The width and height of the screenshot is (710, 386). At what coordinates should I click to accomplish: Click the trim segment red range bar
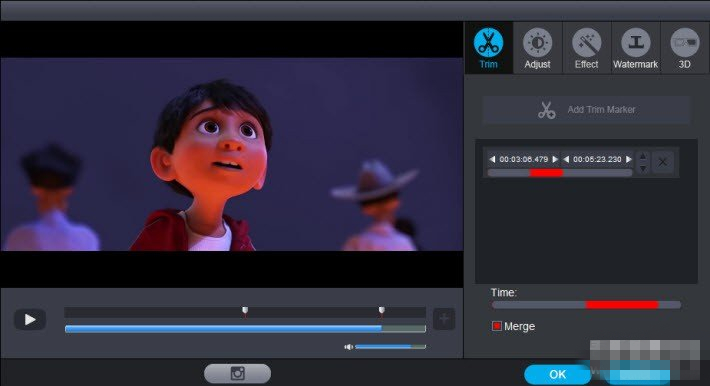click(546, 173)
